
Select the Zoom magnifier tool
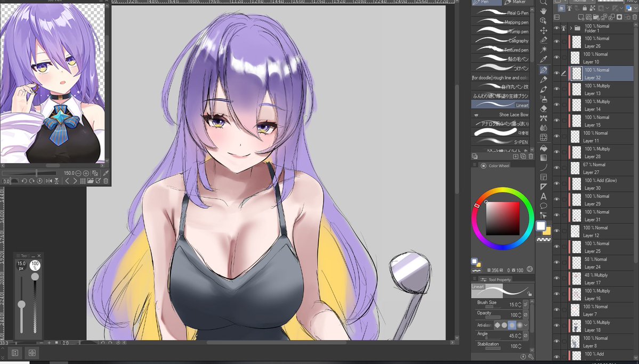point(543,3)
